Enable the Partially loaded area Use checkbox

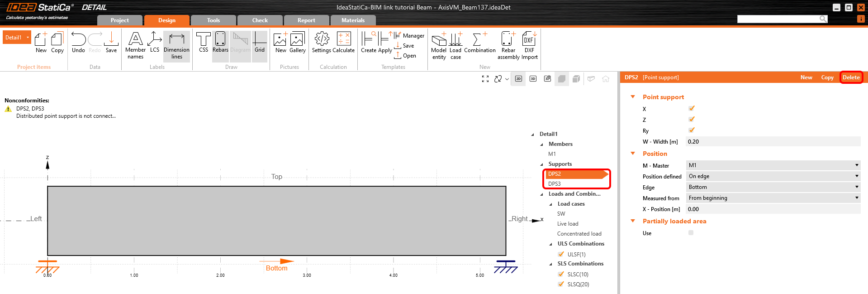[691, 233]
